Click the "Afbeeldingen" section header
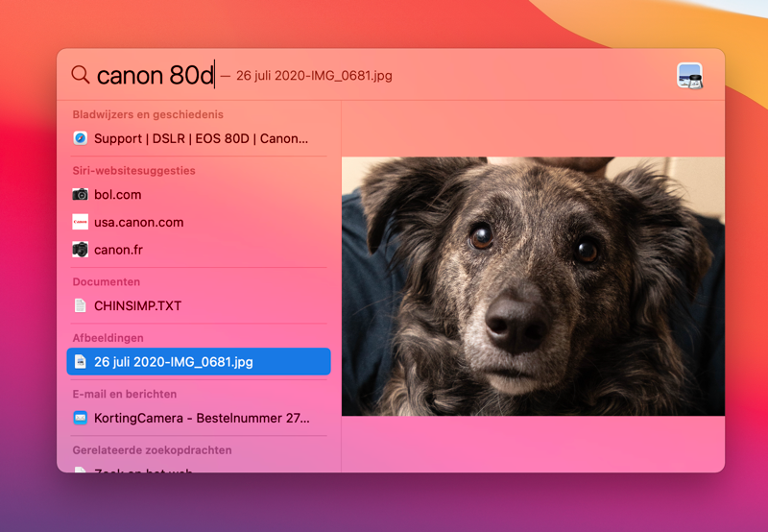The height and width of the screenshot is (532, 768). pos(108,338)
